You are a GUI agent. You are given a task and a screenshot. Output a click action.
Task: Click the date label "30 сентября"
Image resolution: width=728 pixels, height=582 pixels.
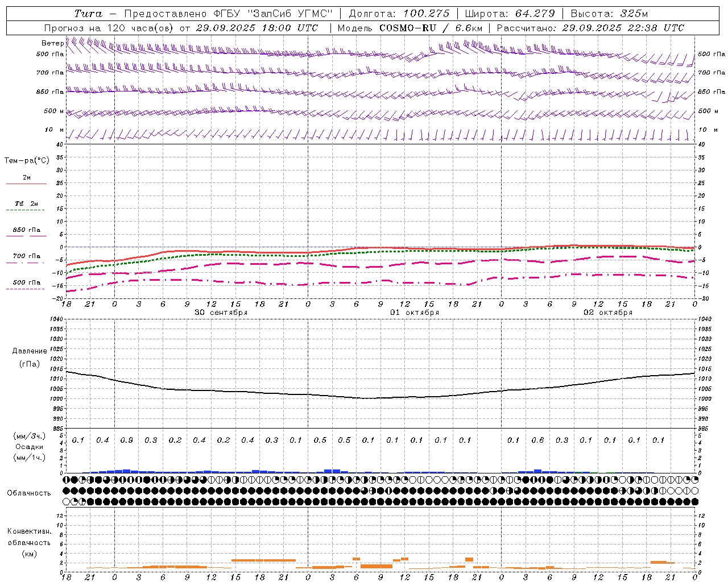[221, 313]
